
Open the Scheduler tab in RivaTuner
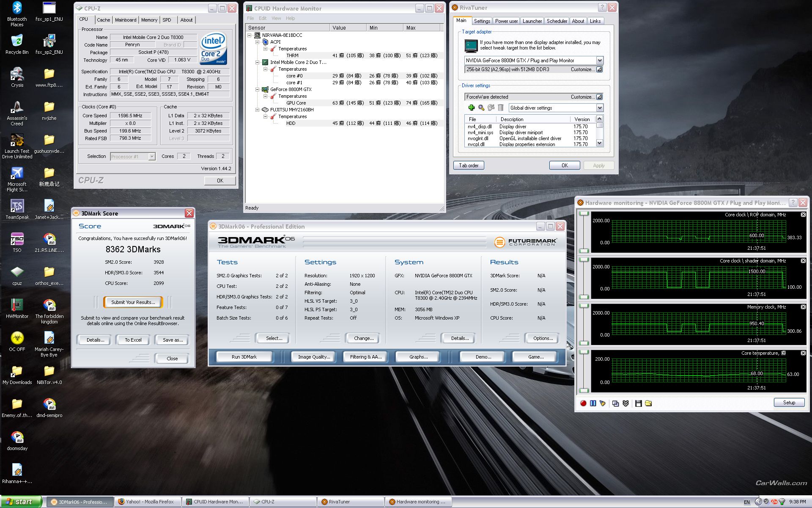coord(557,21)
